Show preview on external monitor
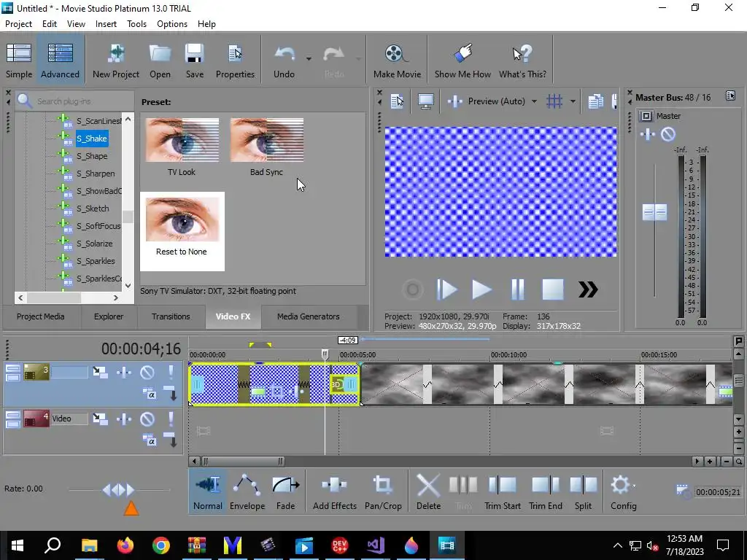This screenshot has width=747, height=560. tap(425, 101)
